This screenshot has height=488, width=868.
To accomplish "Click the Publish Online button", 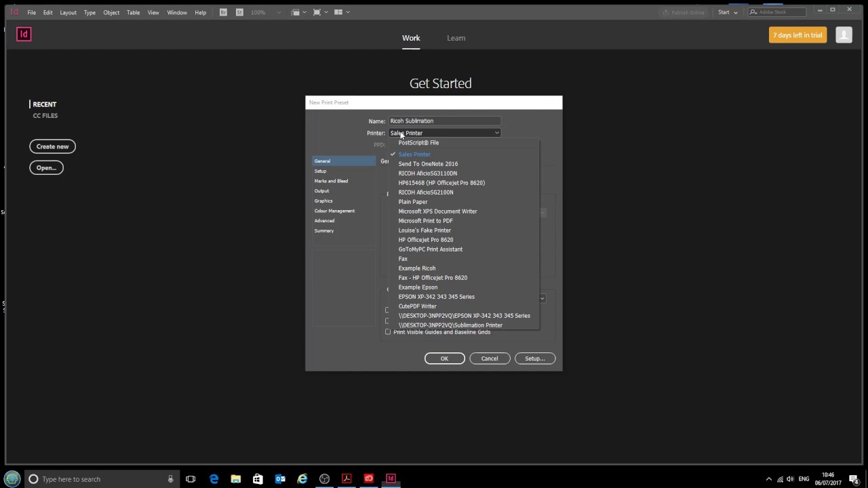I will [684, 12].
